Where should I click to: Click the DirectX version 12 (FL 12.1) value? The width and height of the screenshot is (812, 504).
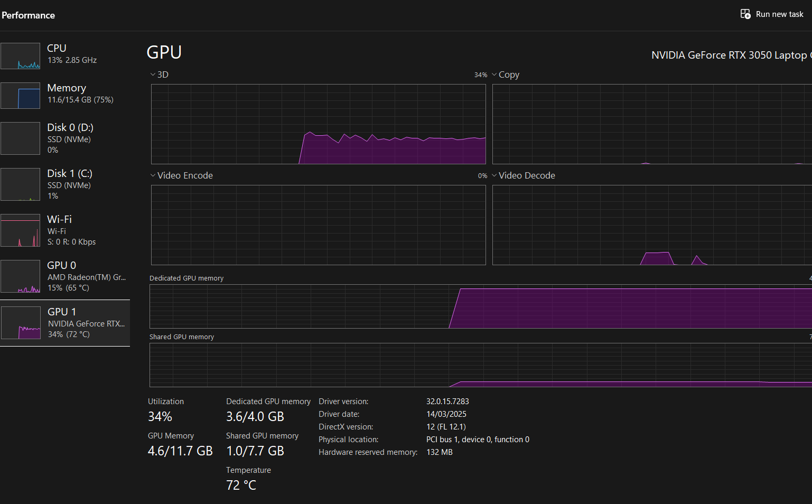[x=446, y=427]
